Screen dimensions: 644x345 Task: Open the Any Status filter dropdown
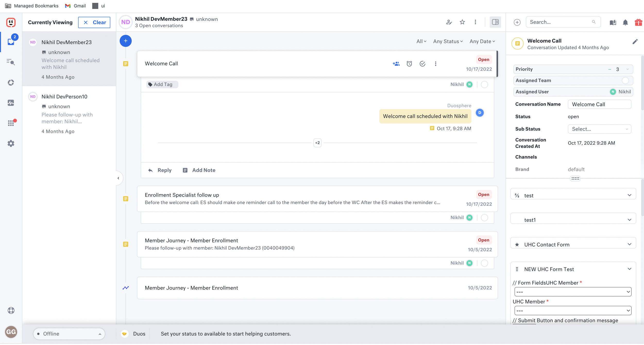point(448,42)
